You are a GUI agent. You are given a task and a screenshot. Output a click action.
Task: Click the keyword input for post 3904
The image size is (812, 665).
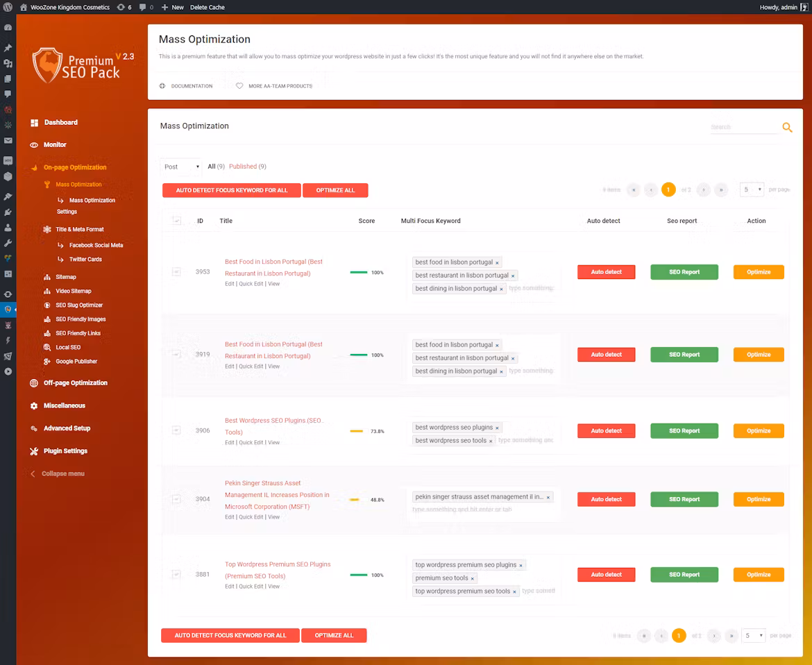(462, 510)
